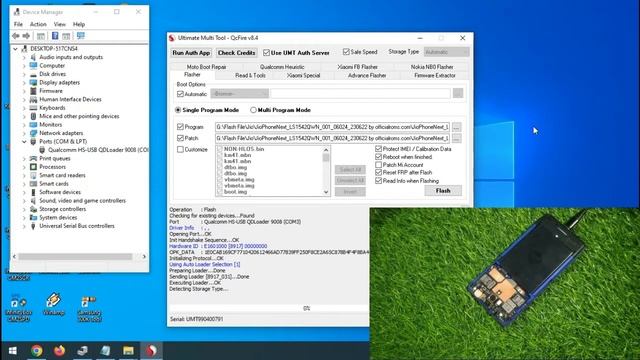Screen dimensions: 640x360
Task: Toggle Protect IMEI / Calibration Data
Action: click(378, 149)
